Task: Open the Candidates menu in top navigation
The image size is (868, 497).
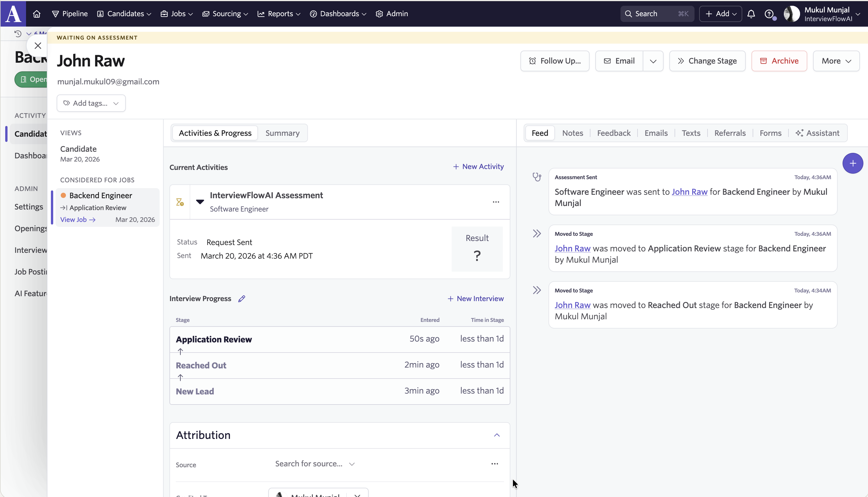Action: [124, 14]
